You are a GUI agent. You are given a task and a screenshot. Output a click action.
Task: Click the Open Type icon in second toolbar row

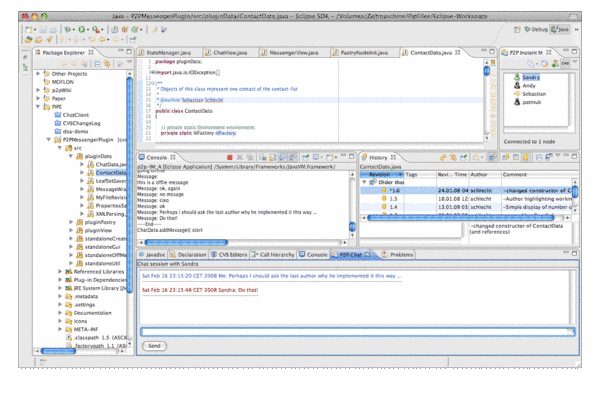click(x=28, y=39)
